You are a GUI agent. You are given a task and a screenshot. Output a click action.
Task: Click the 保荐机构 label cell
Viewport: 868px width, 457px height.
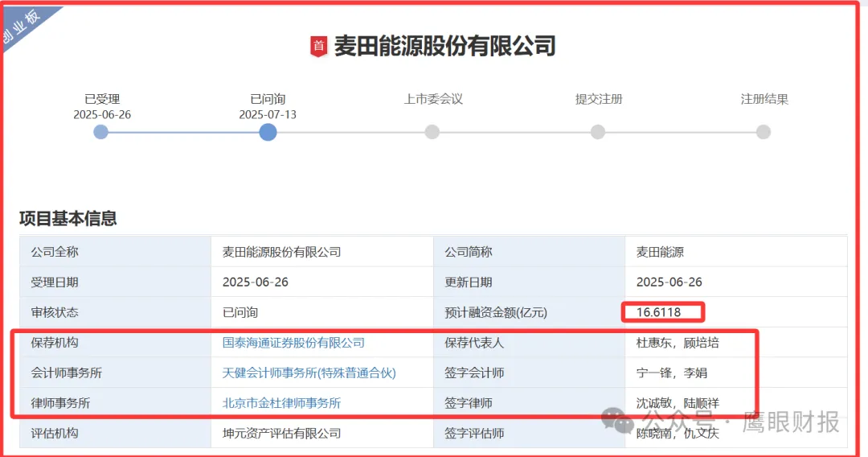(115, 343)
